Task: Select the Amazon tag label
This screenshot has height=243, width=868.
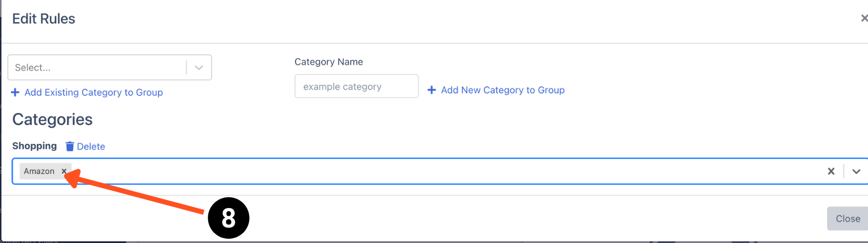Action: click(x=39, y=171)
